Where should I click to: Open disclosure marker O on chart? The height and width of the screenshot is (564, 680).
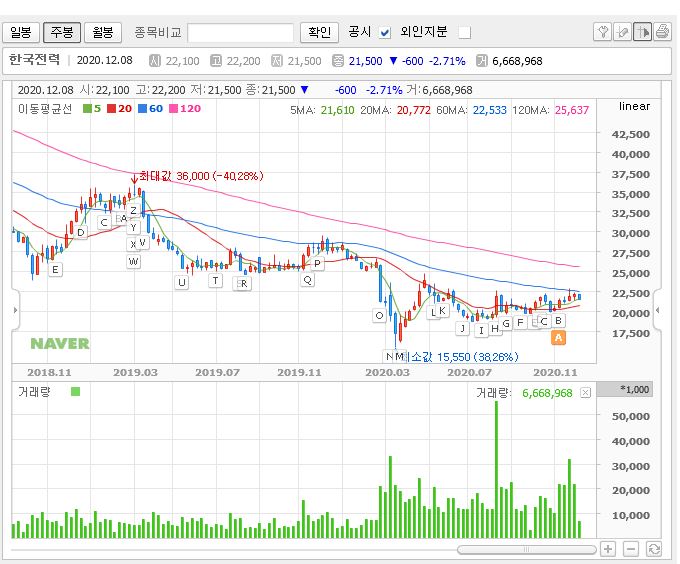point(379,316)
